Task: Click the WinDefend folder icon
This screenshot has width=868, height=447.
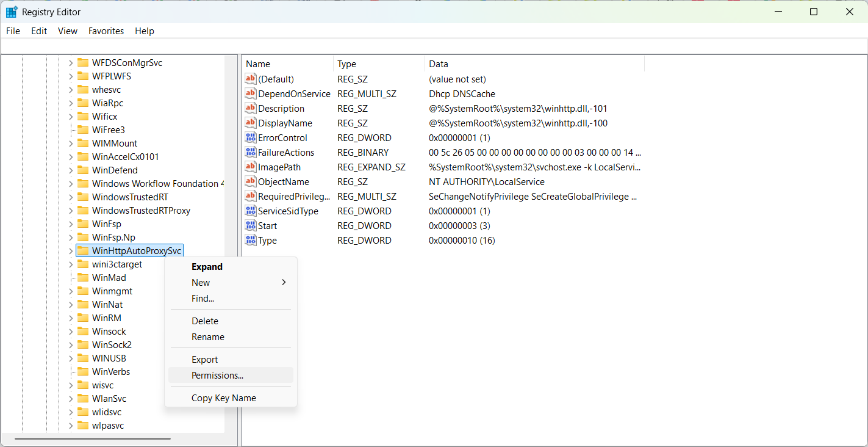Action: [x=83, y=170]
